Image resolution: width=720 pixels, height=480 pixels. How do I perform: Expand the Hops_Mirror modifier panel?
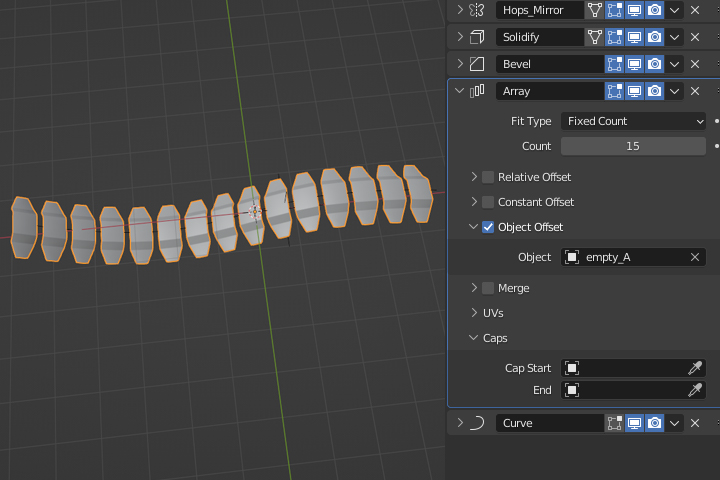pyautogui.click(x=460, y=10)
